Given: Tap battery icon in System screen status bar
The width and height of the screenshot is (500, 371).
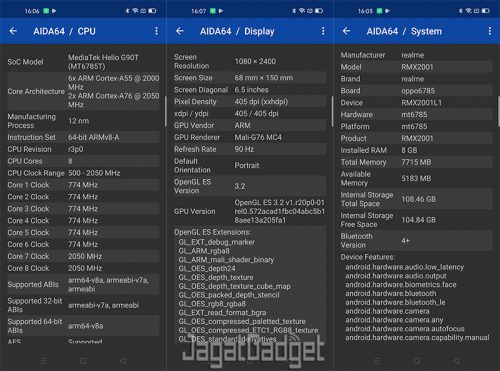Looking at the screenshot, I should click(x=486, y=11).
